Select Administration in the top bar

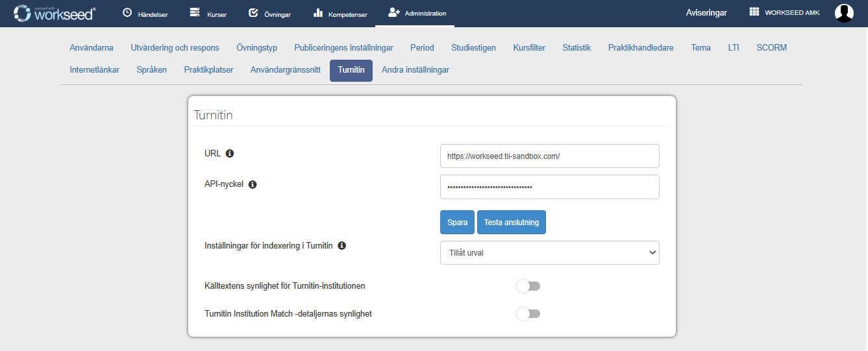click(x=415, y=14)
